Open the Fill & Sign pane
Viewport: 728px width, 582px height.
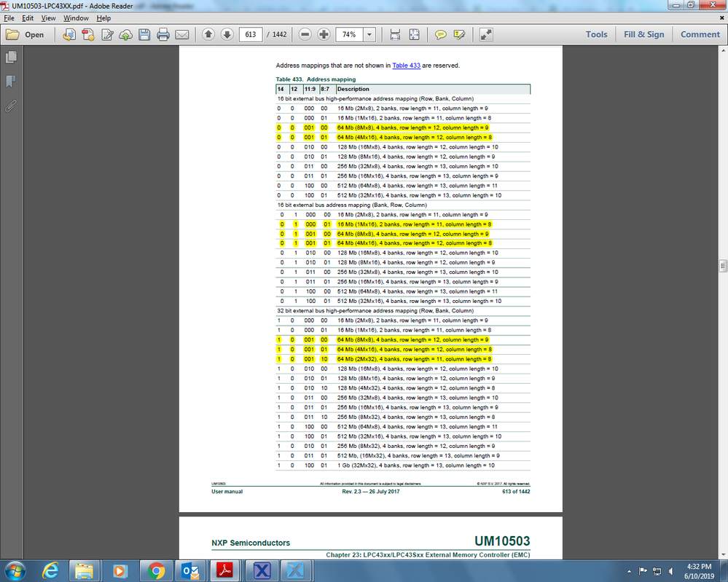(644, 34)
